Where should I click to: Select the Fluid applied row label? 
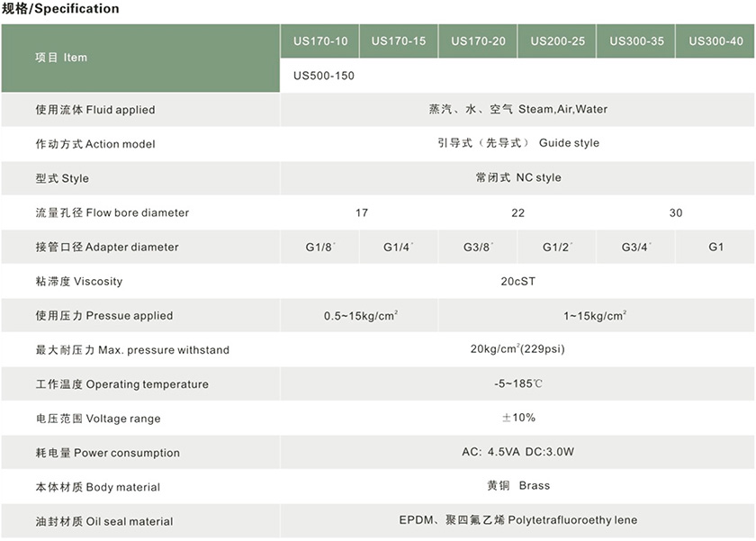95,110
